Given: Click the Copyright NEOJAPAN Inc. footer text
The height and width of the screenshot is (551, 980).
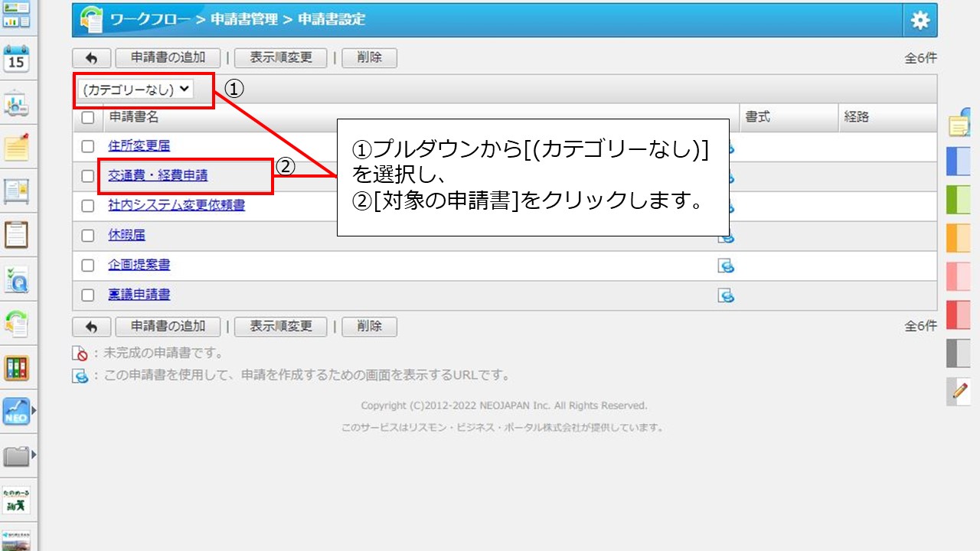Looking at the screenshot, I should tap(505, 406).
